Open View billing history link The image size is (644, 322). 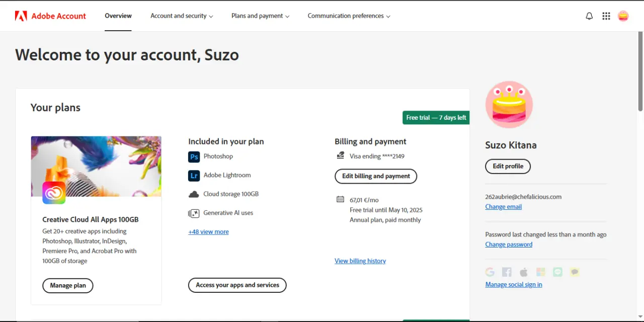[360, 261]
